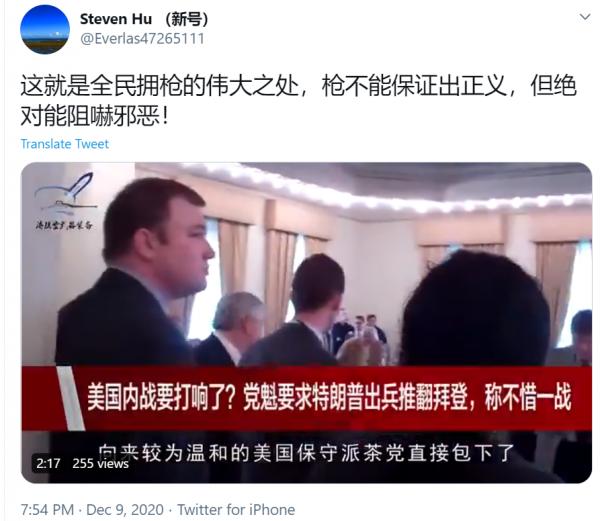The width and height of the screenshot is (600, 521).
Task: Click the bird watermark logo in video
Action: tap(64, 201)
